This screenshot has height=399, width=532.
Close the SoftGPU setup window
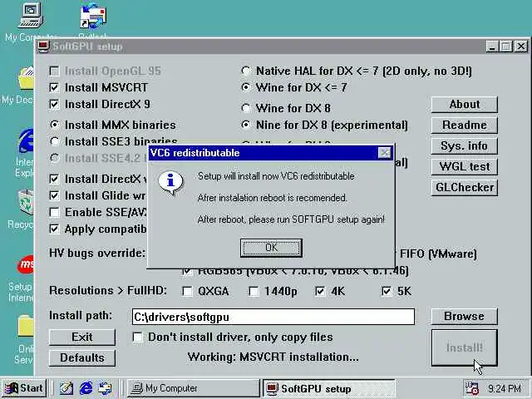(x=521, y=47)
